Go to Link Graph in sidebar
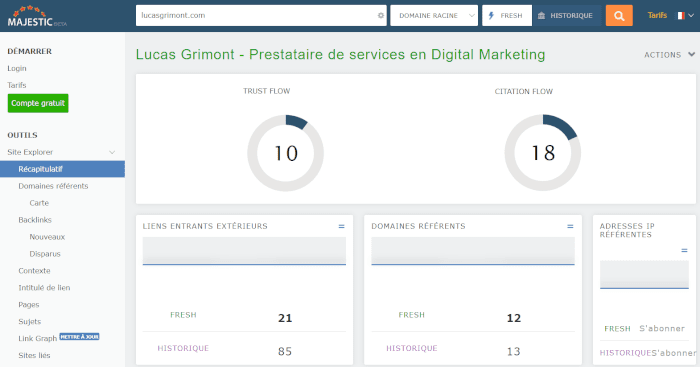The image size is (700, 367). (38, 338)
